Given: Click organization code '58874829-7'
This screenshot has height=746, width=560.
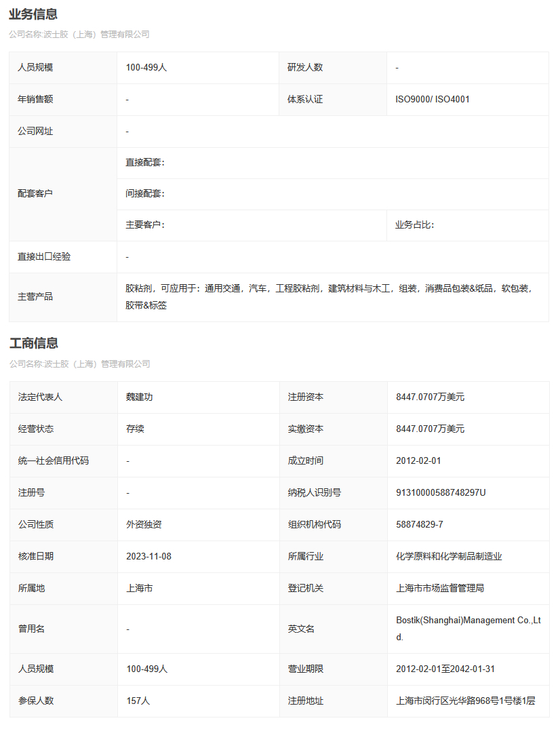Looking at the screenshot, I should click(420, 525).
